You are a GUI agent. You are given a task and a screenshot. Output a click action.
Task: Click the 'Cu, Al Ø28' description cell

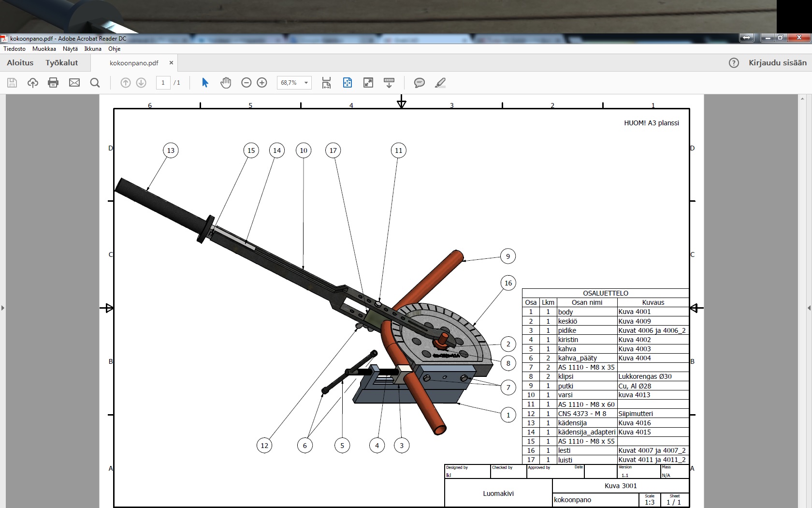(x=653, y=386)
